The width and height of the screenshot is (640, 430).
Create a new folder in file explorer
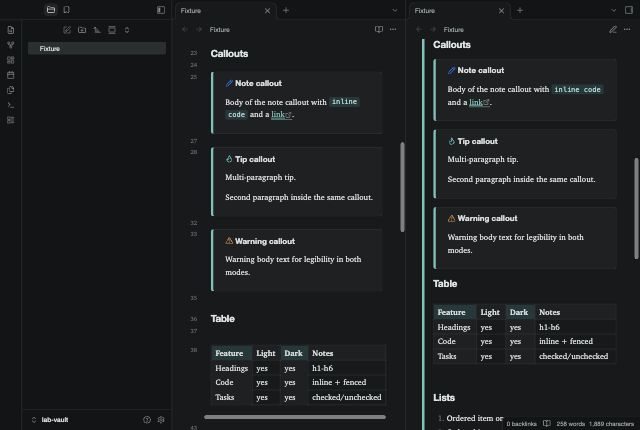pos(82,30)
